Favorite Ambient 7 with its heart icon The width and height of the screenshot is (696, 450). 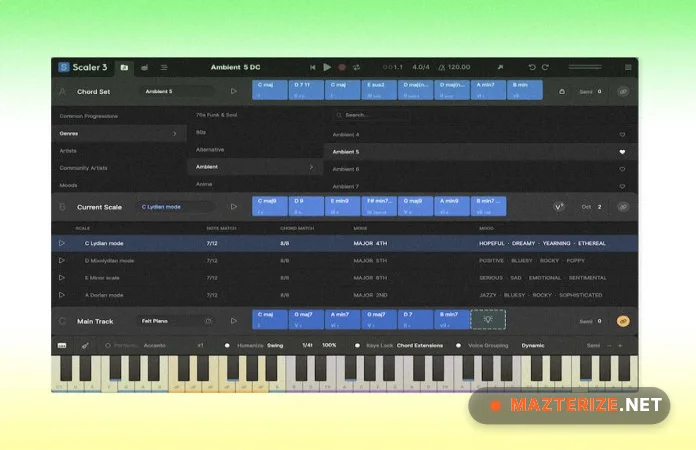coord(622,186)
